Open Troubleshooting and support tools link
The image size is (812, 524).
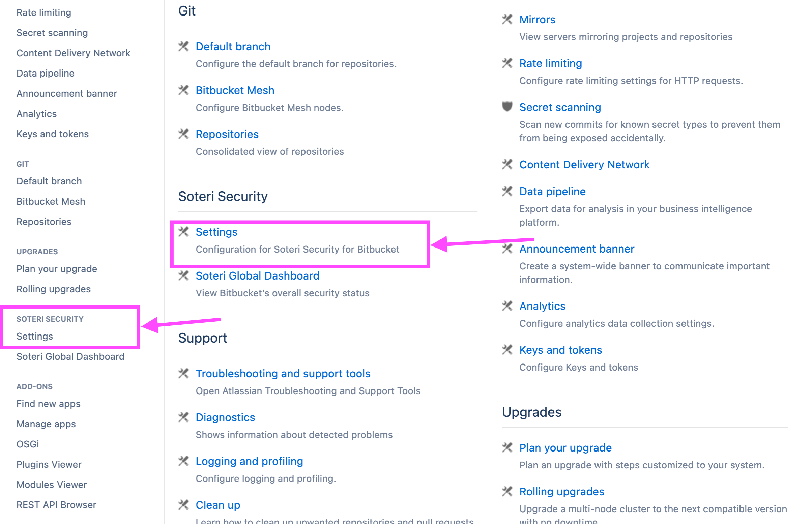(x=283, y=373)
